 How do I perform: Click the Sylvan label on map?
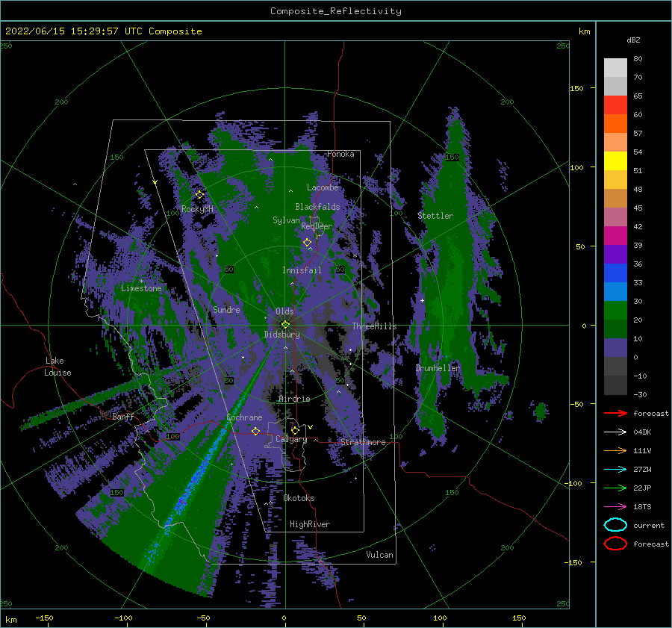point(286,220)
